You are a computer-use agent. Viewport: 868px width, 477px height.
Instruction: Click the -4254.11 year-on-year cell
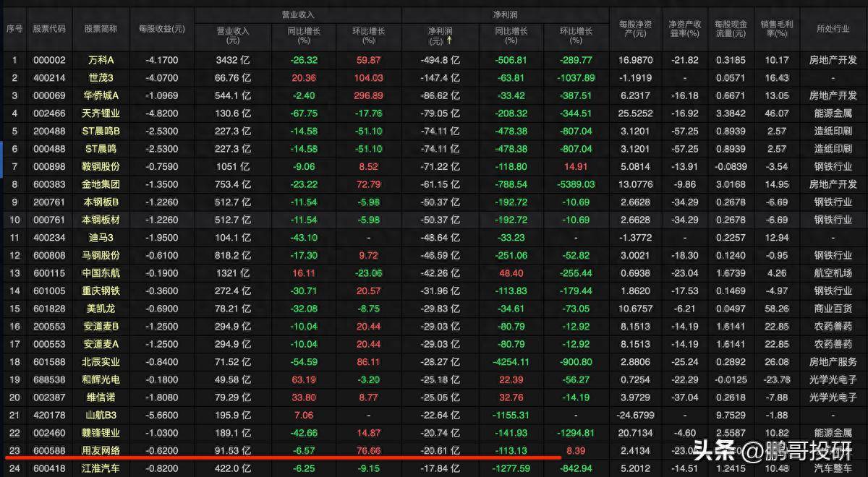coord(511,361)
